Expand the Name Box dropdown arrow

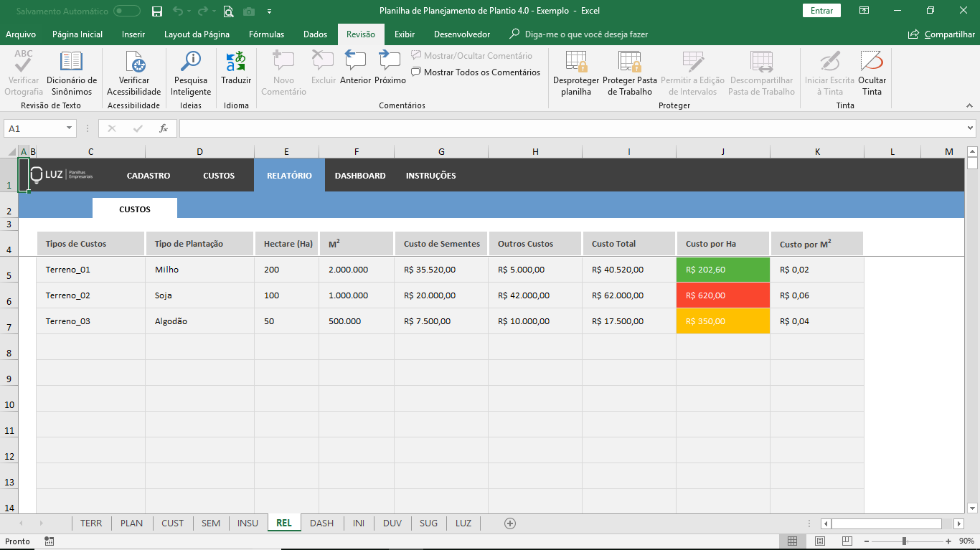(70, 128)
